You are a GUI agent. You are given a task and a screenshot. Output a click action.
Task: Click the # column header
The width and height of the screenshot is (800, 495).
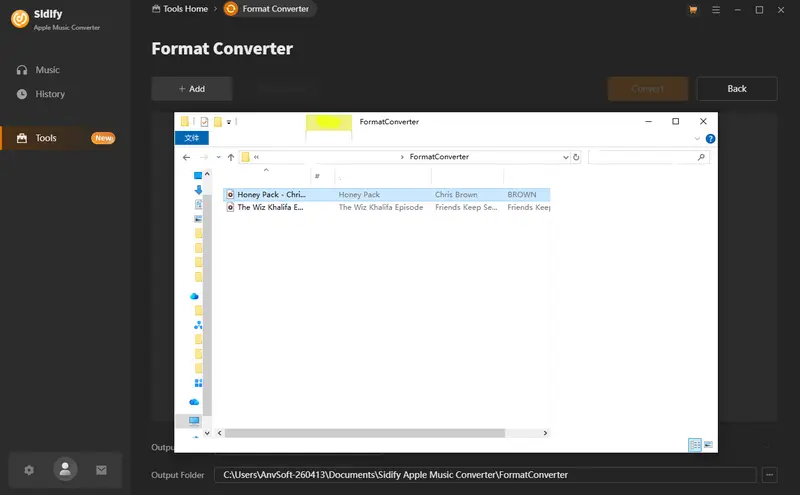[317, 176]
